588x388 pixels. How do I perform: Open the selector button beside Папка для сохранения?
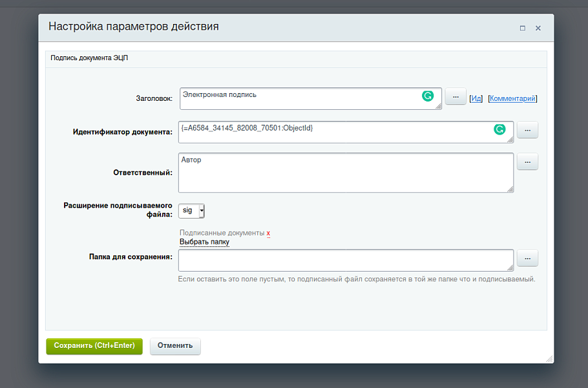tap(527, 258)
